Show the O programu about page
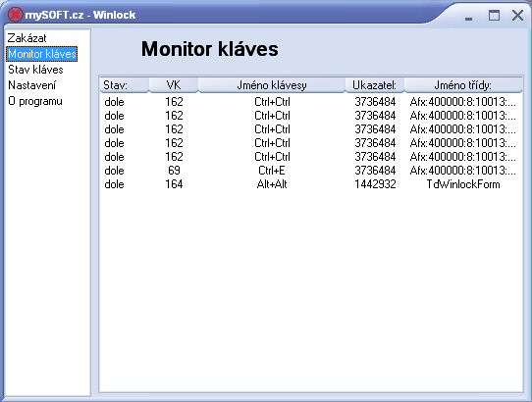The image size is (532, 402). pyautogui.click(x=35, y=101)
